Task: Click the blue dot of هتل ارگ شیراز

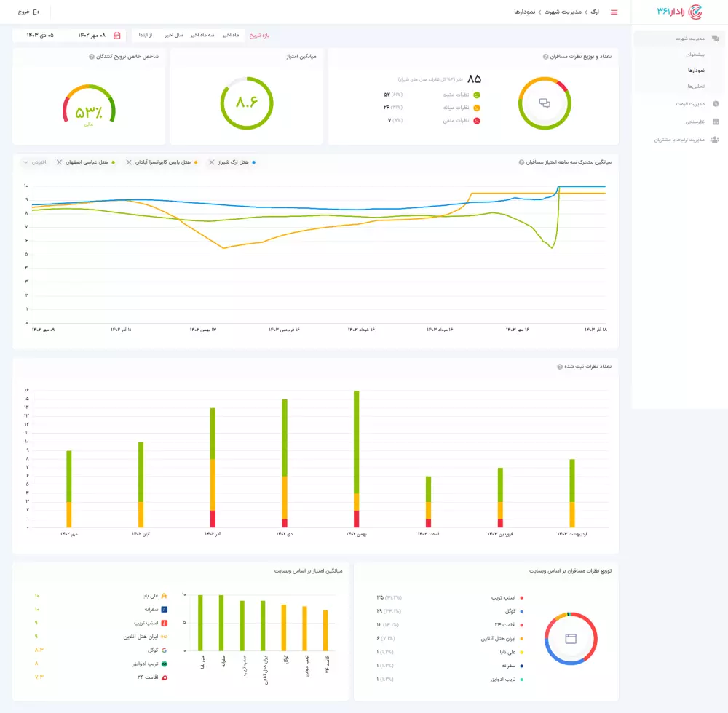Action: (253, 162)
